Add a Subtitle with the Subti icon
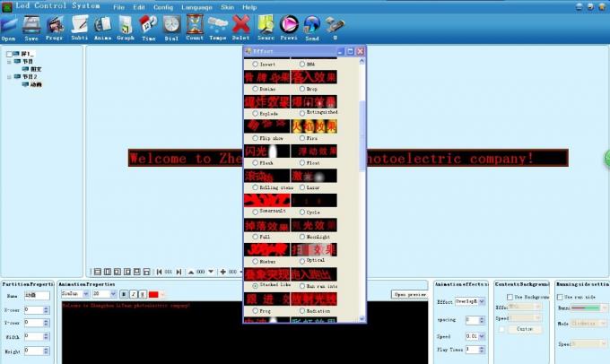The height and width of the screenshot is (364, 610). click(x=79, y=26)
